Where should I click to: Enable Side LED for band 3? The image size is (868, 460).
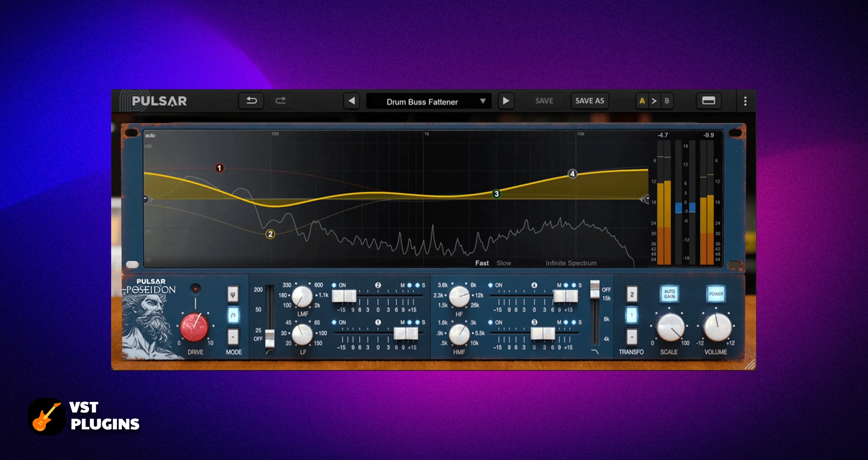(574, 322)
